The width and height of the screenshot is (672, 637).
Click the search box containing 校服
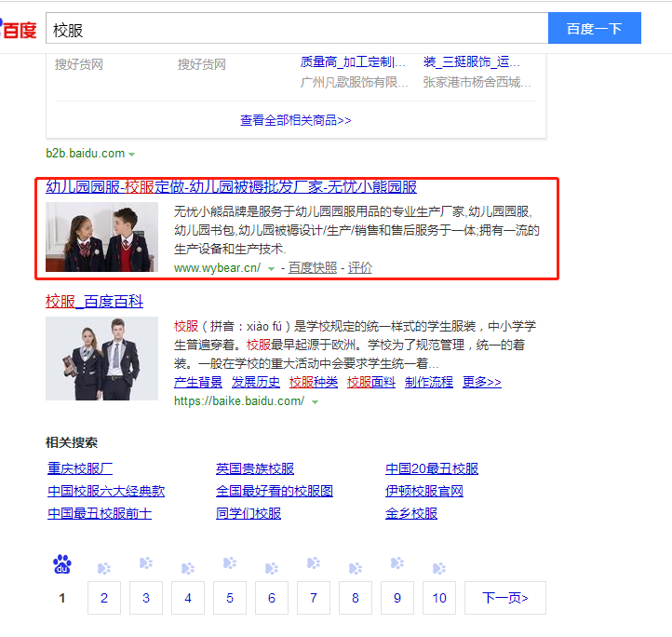tap(297, 28)
